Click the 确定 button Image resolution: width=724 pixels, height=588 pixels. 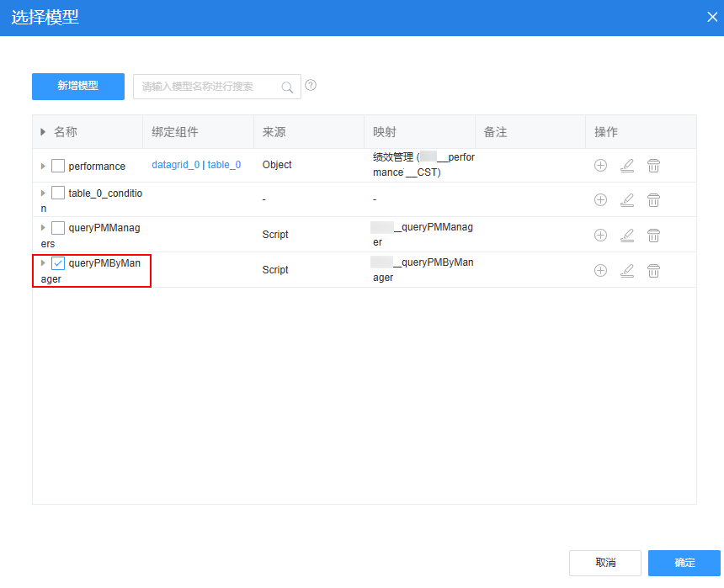[684, 563]
